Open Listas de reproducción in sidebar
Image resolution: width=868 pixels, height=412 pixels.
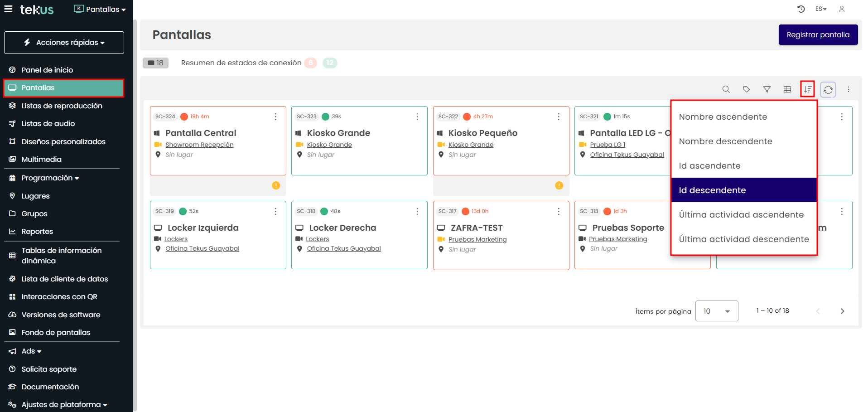(x=62, y=106)
